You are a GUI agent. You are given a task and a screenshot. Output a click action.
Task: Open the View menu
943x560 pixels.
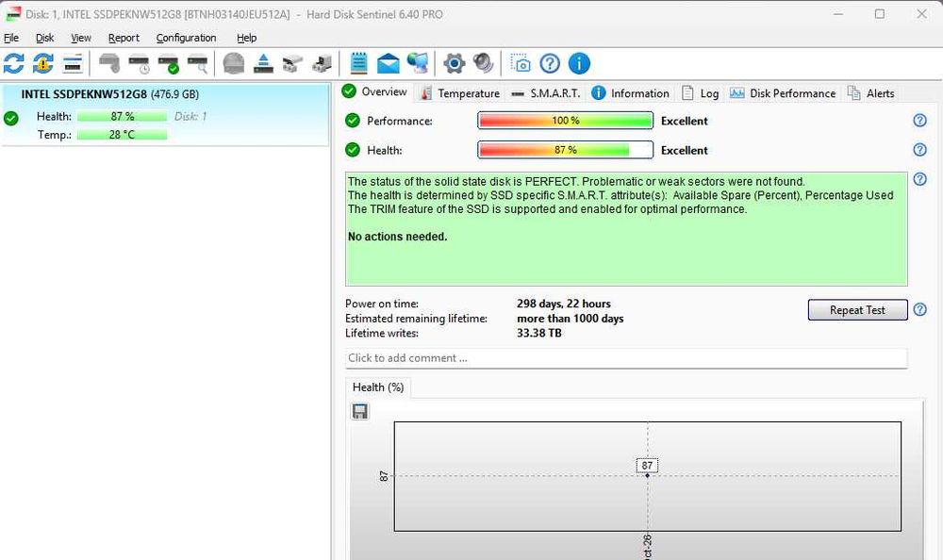click(80, 38)
